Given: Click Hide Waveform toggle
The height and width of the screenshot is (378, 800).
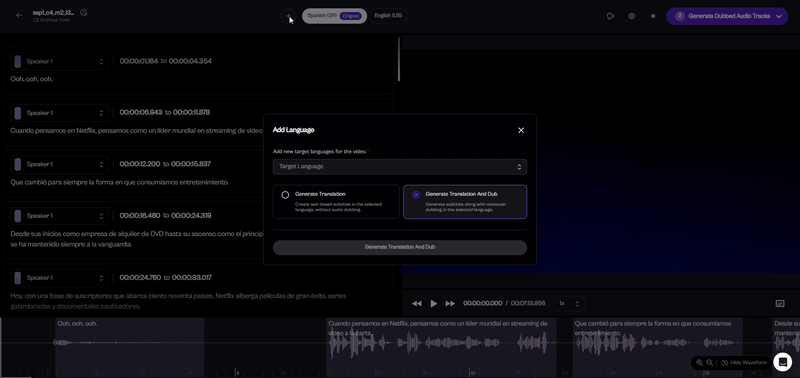Looking at the screenshot, I should 744,363.
